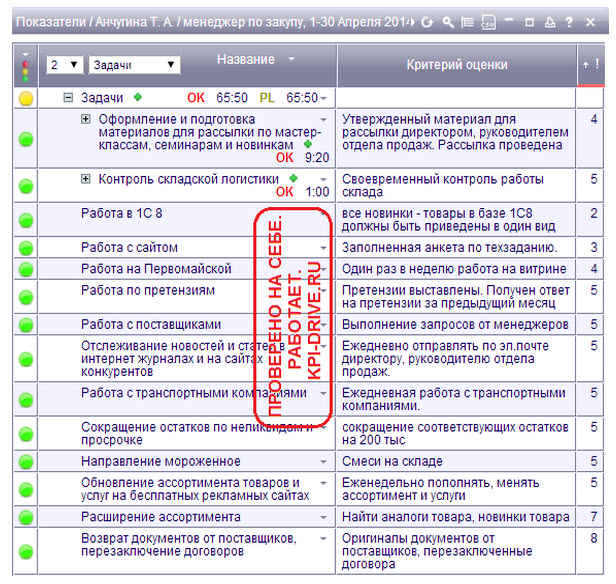Click green status dot for Работа по претензиям
This screenshot has width=616, height=584.
click(x=26, y=297)
